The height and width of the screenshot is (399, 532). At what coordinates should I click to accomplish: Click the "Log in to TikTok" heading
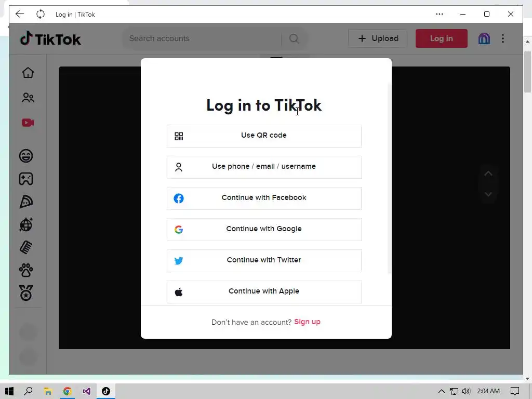(x=264, y=105)
